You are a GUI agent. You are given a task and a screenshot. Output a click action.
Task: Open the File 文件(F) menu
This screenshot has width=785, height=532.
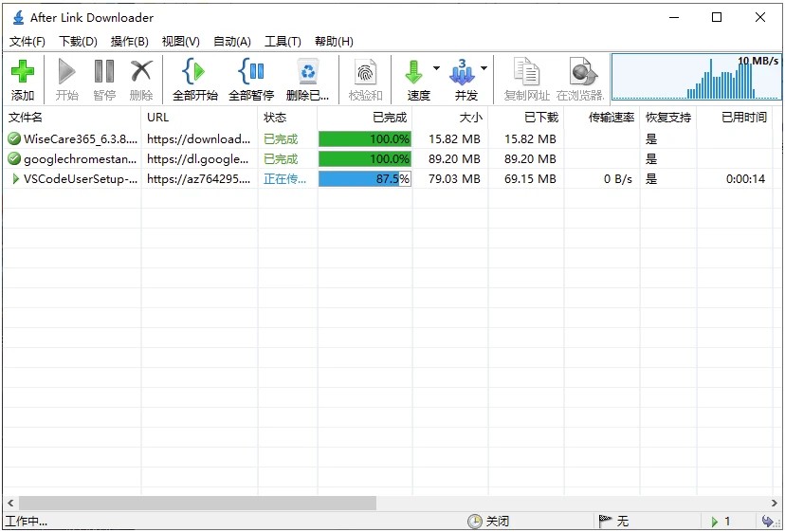[27, 42]
